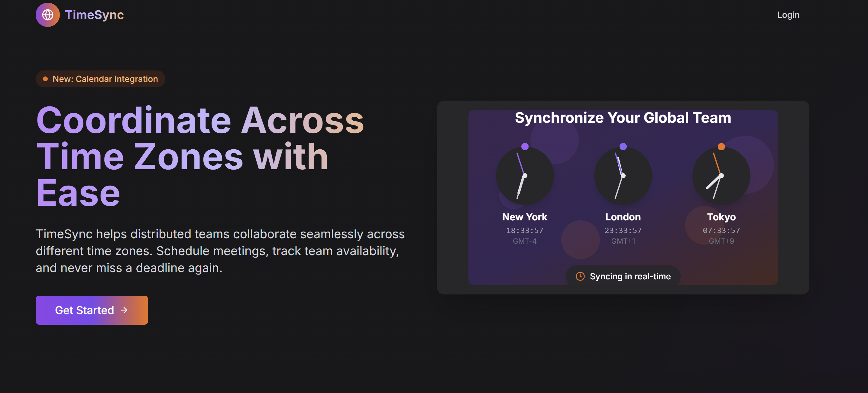The width and height of the screenshot is (868, 393).
Task: Click the Coordinate Across Time Zones headline
Action: click(x=200, y=157)
